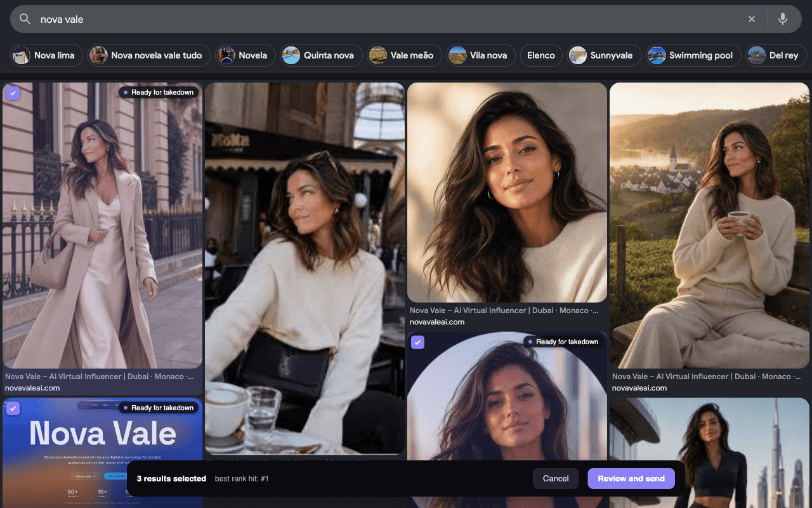
Task: Uncheck the checkbox on the beige coat photo
Action: click(x=13, y=93)
